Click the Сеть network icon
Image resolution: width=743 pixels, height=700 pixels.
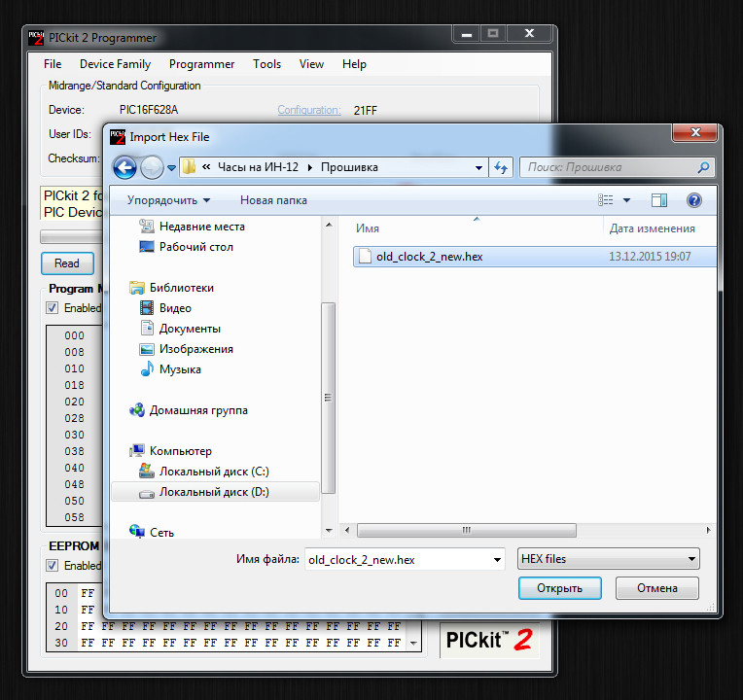(x=137, y=532)
